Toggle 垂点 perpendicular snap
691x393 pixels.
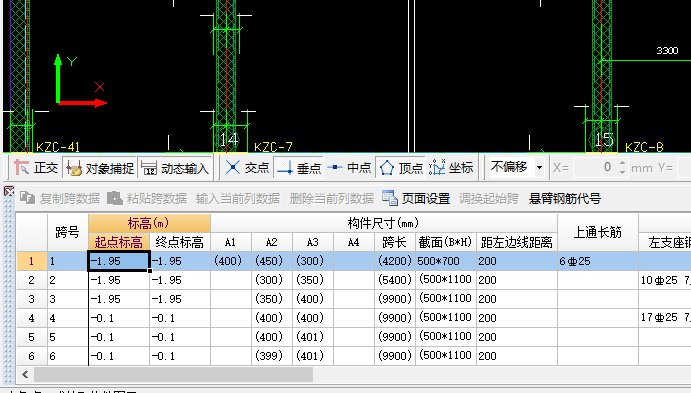[299, 167]
